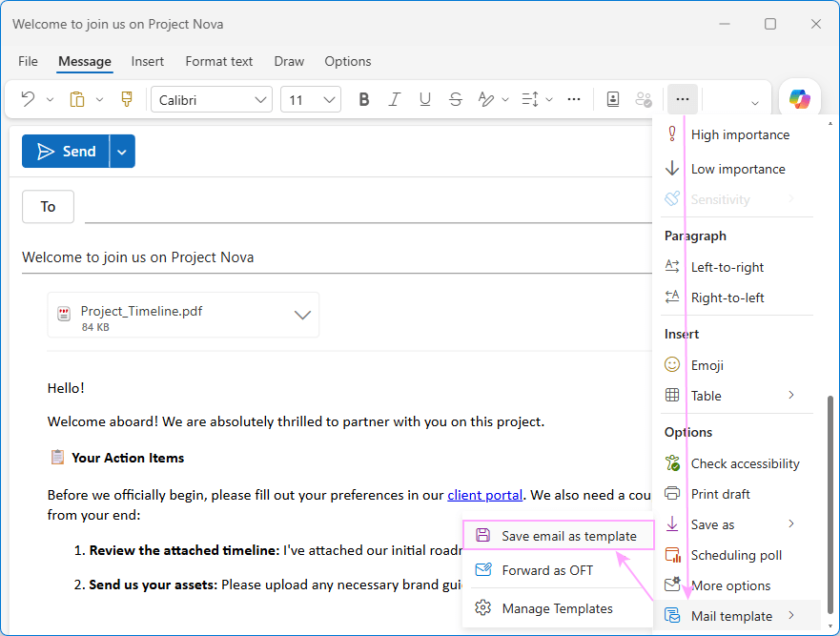The width and height of the screenshot is (840, 636).
Task: Expand the Paste options arrow
Action: [99, 100]
